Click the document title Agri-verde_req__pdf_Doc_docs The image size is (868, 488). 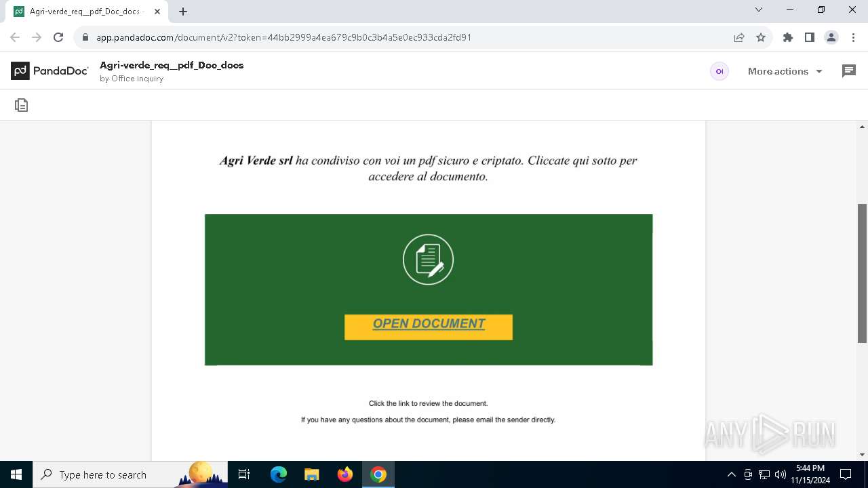[x=172, y=65]
